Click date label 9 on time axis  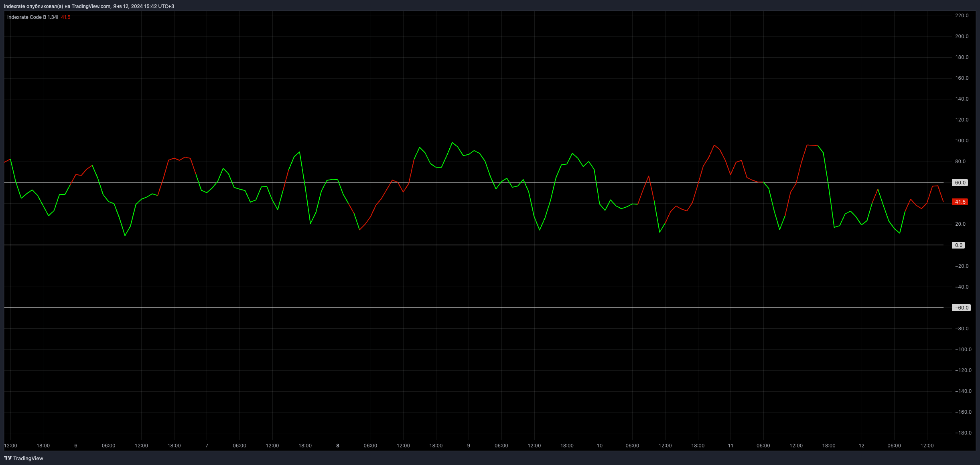(469, 446)
